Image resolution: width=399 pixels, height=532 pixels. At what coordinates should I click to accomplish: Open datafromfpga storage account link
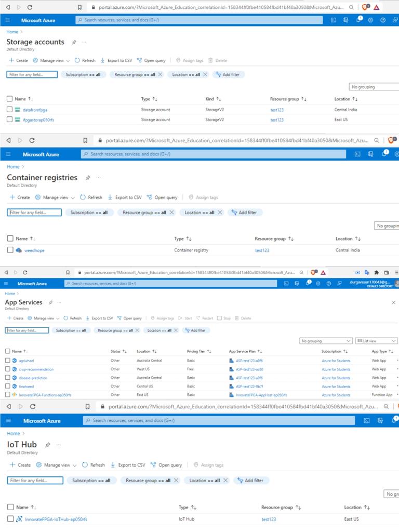coord(35,110)
